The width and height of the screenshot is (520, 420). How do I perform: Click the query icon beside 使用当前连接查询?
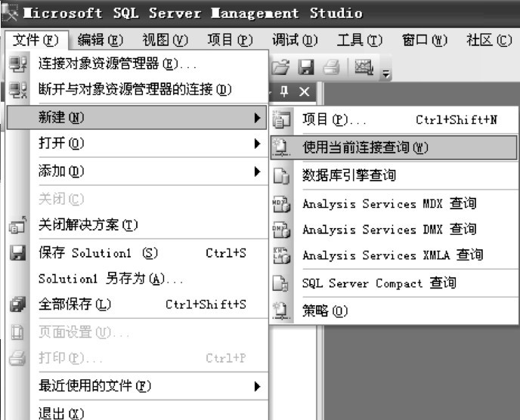[281, 147]
